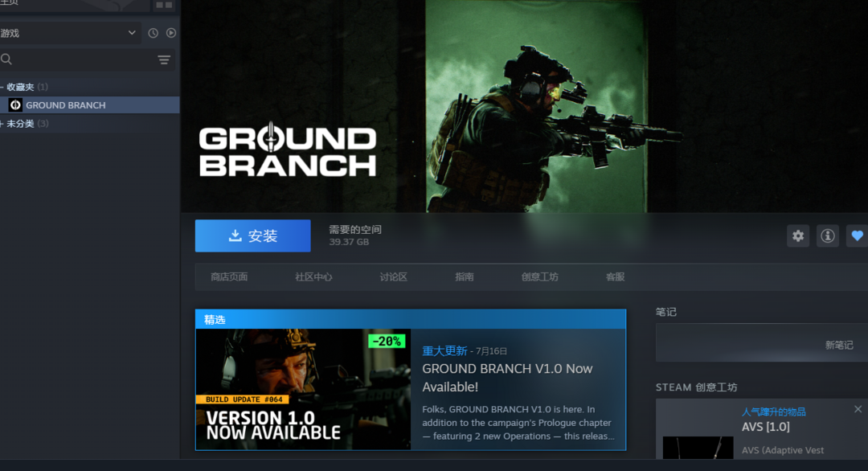The height and width of the screenshot is (471, 868).
Task: Click the 人气蹿升的物品 link
Action: [774, 412]
